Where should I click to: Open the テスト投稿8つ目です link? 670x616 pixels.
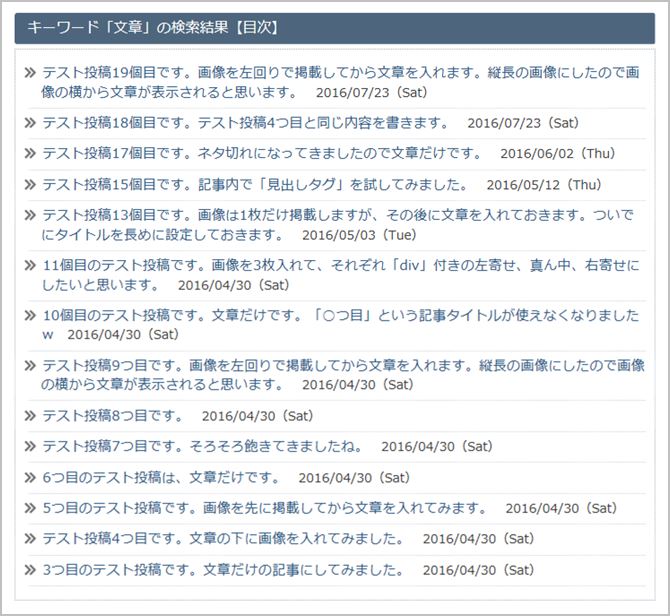(x=113, y=416)
